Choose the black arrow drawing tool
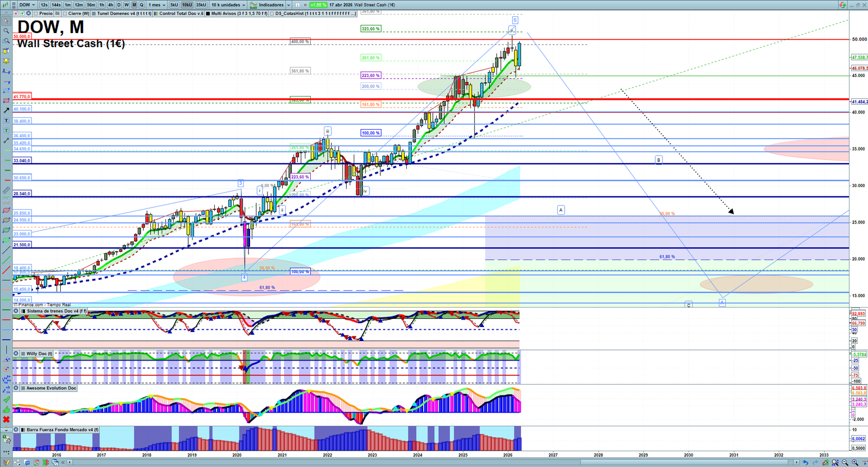This screenshot has width=868, height=467. (x=6, y=111)
